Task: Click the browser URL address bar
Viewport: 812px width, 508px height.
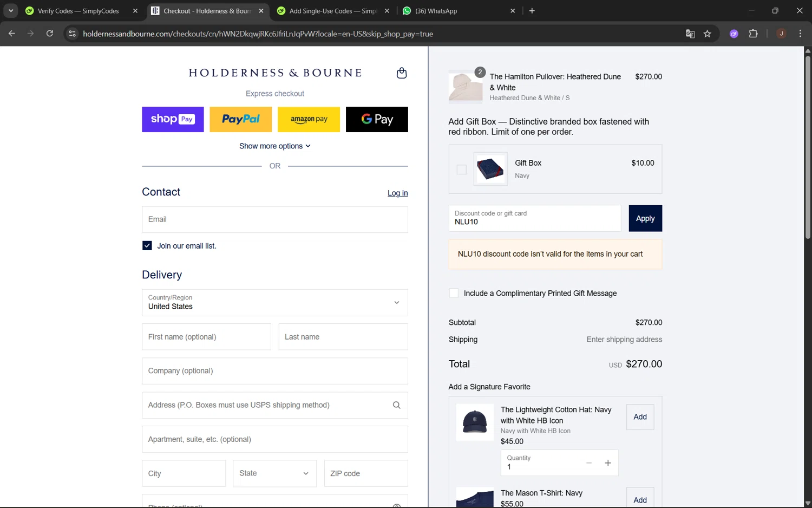Action: (379, 34)
